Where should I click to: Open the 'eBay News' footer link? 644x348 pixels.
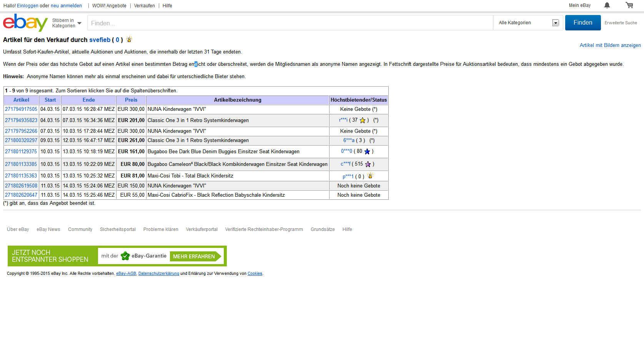click(48, 229)
